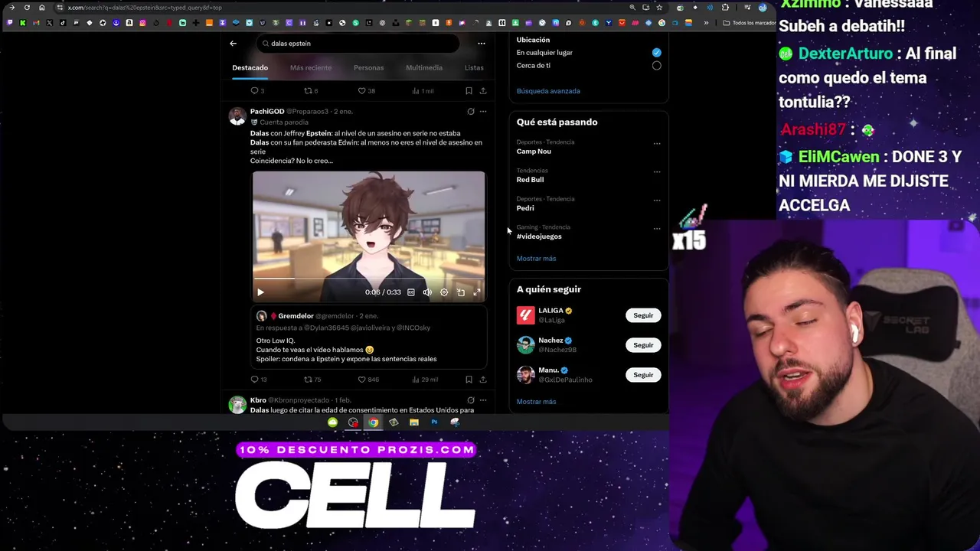Screen dimensions: 980x551
Task: Open the quoted Gremdelor post
Action: pyautogui.click(x=369, y=338)
